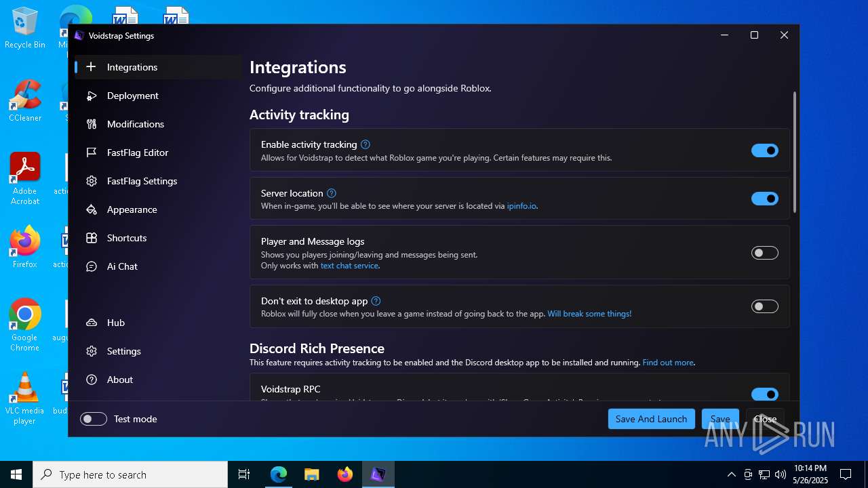Viewport: 868px width, 488px height.
Task: Click the Voidstrap logo in title bar
Action: tap(79, 35)
